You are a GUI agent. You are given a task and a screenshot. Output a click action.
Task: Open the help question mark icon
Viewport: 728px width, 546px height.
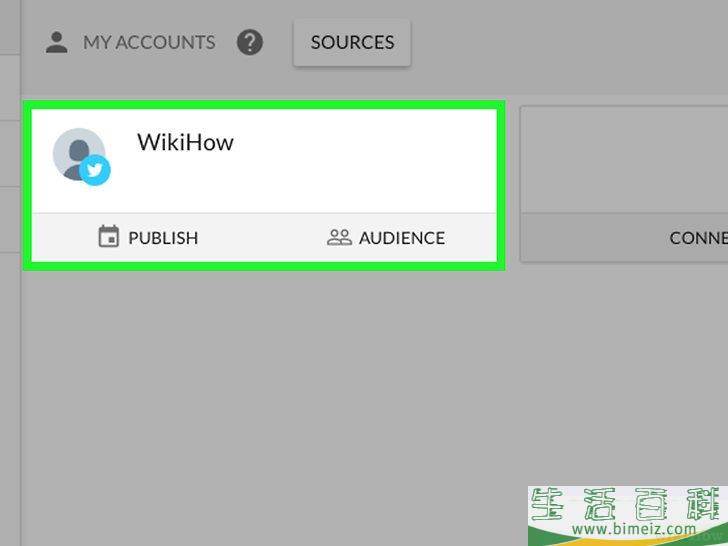coord(250,42)
